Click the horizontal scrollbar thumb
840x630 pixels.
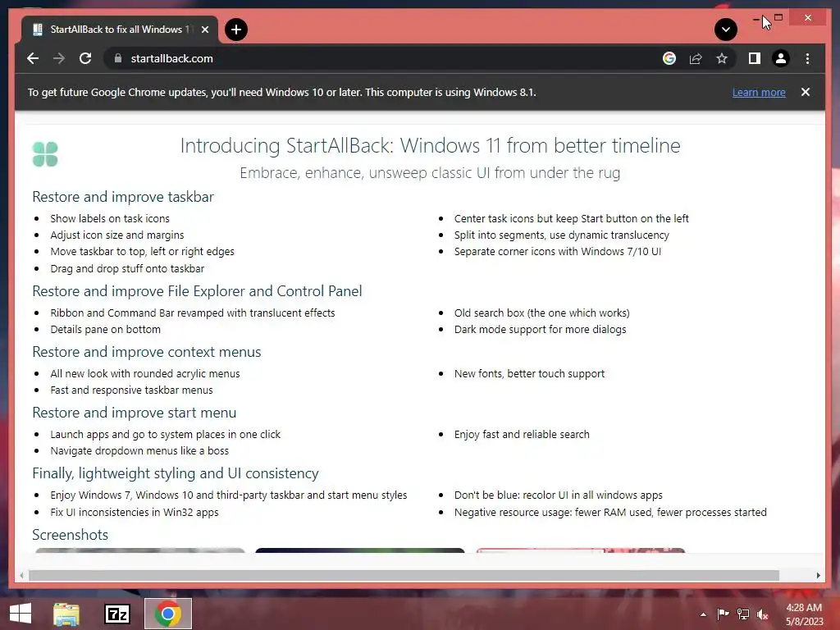[x=404, y=575]
